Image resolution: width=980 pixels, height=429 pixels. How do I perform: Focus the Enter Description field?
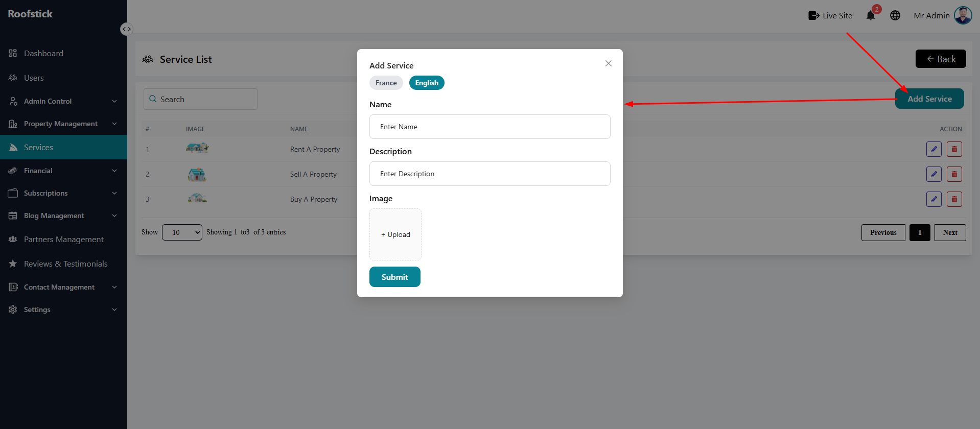point(489,174)
